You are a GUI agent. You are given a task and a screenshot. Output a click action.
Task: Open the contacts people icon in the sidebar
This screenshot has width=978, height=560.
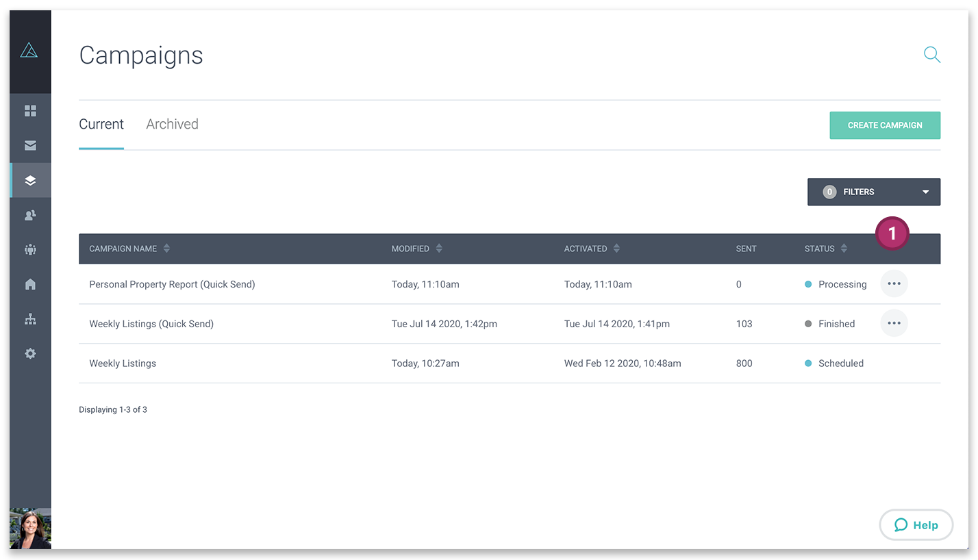[30, 215]
